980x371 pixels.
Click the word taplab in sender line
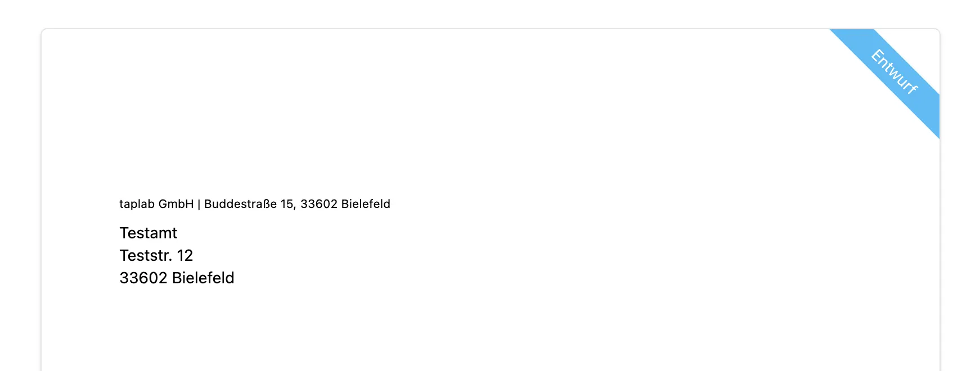(137, 204)
